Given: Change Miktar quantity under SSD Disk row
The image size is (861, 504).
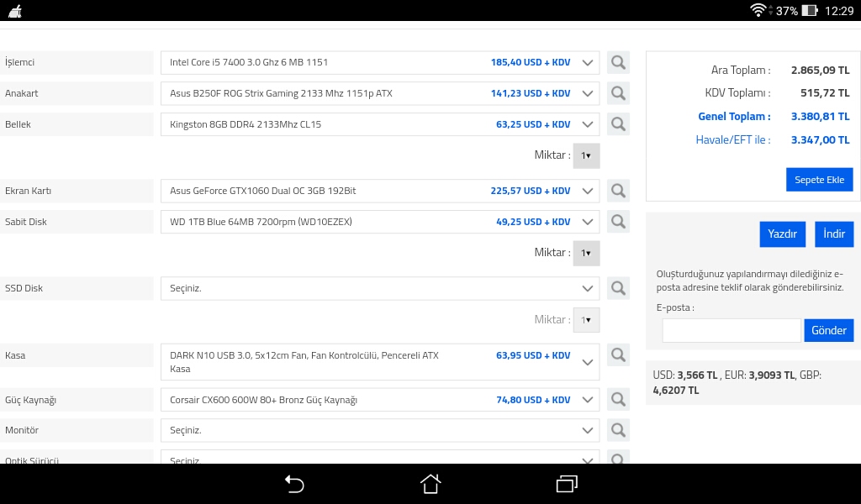Looking at the screenshot, I should 586,320.
